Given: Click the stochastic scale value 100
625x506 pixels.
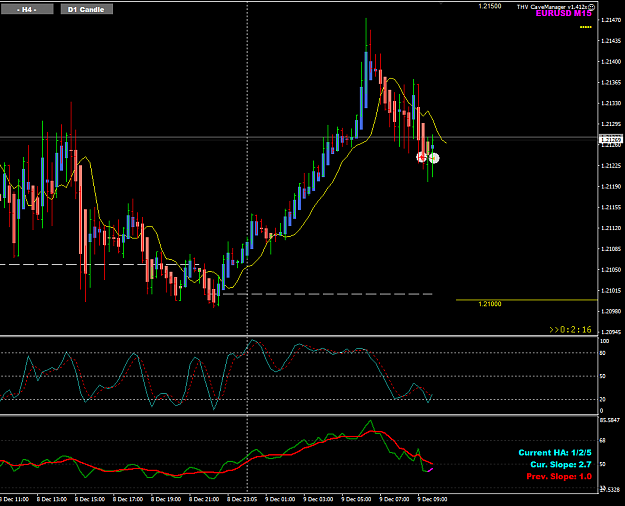Looking at the screenshot, I should click(605, 341).
